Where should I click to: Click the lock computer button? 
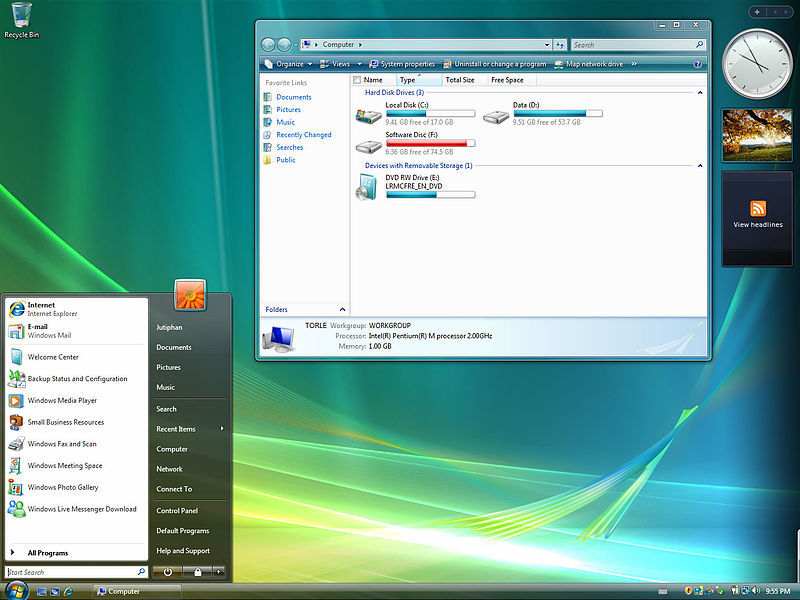[x=197, y=572]
